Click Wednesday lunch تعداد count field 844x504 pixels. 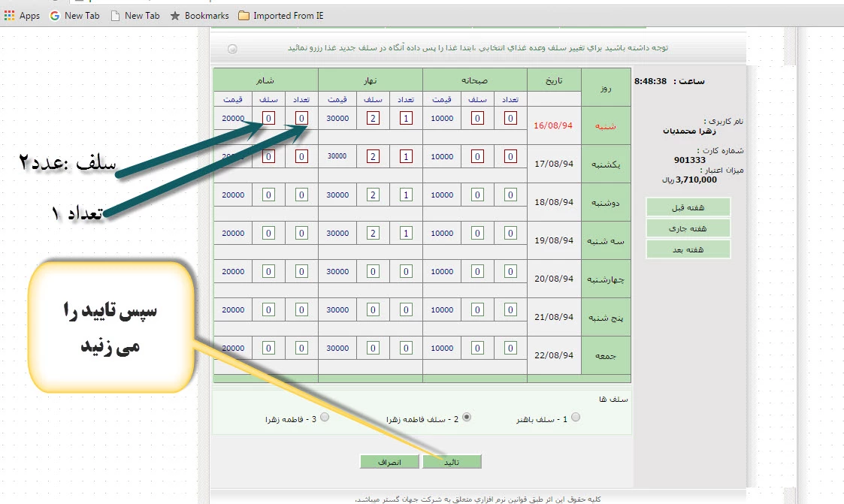[406, 272]
